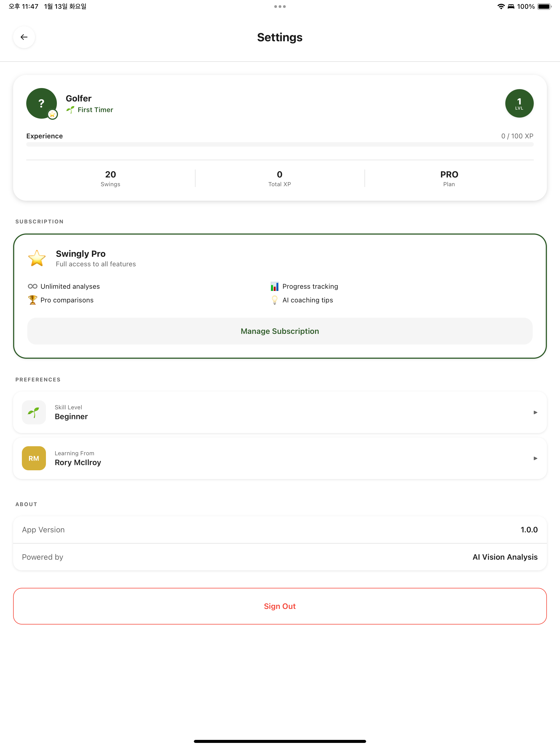This screenshot has height=747, width=560.
Task: Tap the clock time in status bar
Action: pyautogui.click(x=23, y=6)
